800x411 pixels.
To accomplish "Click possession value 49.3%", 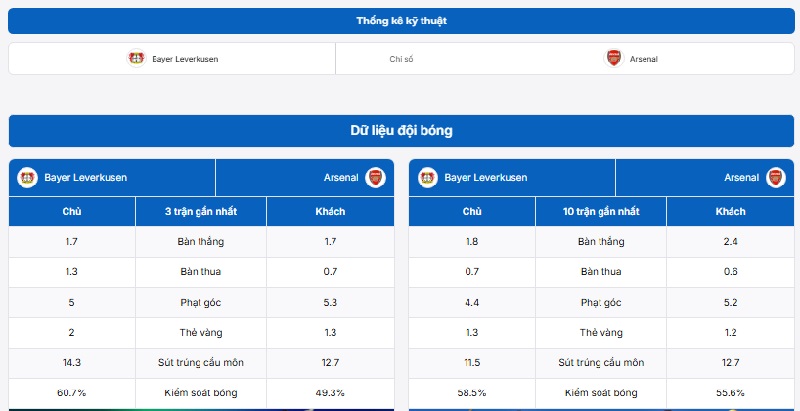I will tap(330, 393).
